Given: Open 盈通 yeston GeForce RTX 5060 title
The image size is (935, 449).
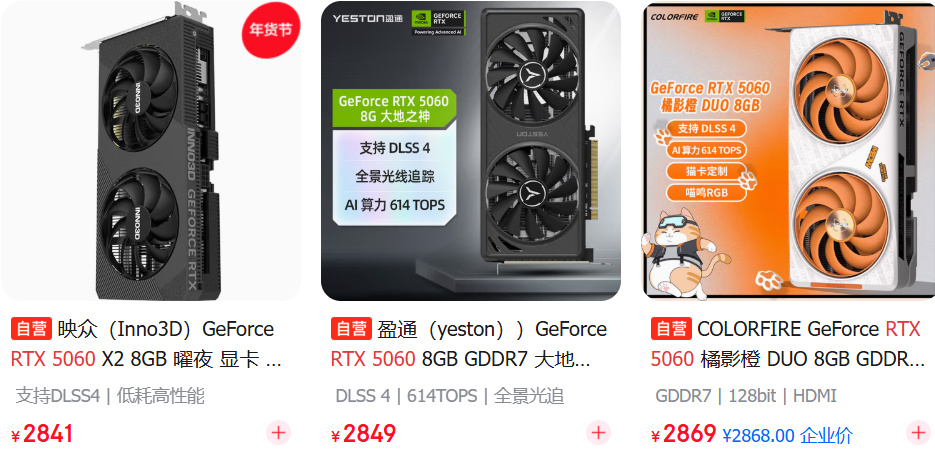Looking at the screenshot, I should pyautogui.click(x=469, y=344).
